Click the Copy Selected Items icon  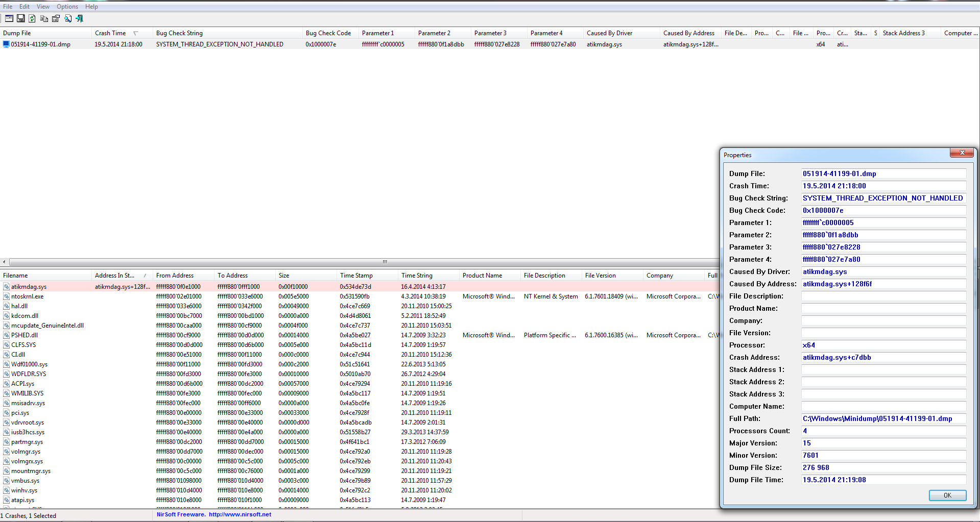44,18
